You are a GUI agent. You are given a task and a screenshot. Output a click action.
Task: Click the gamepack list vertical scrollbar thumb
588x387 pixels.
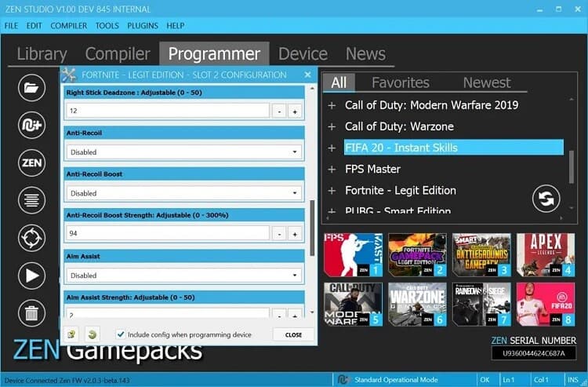pyautogui.click(x=572, y=167)
